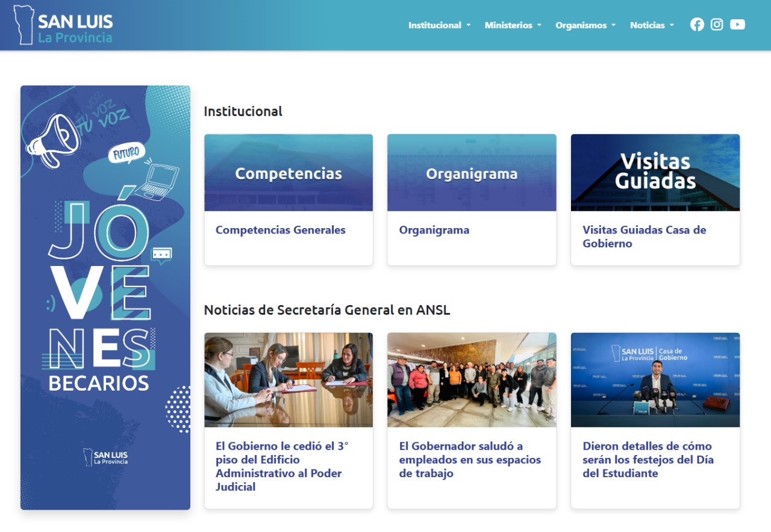Viewport: 771px width, 532px height.
Task: Open the YouTube icon link
Action: [x=737, y=25]
